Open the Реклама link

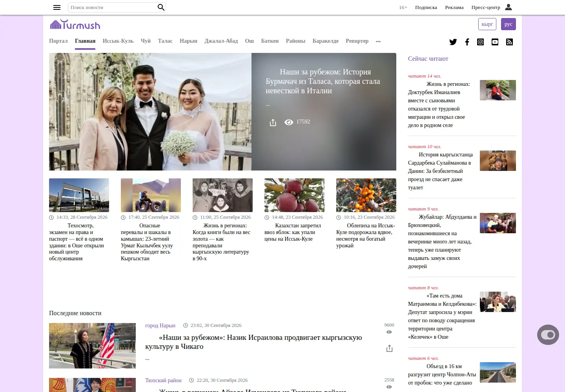(x=454, y=7)
